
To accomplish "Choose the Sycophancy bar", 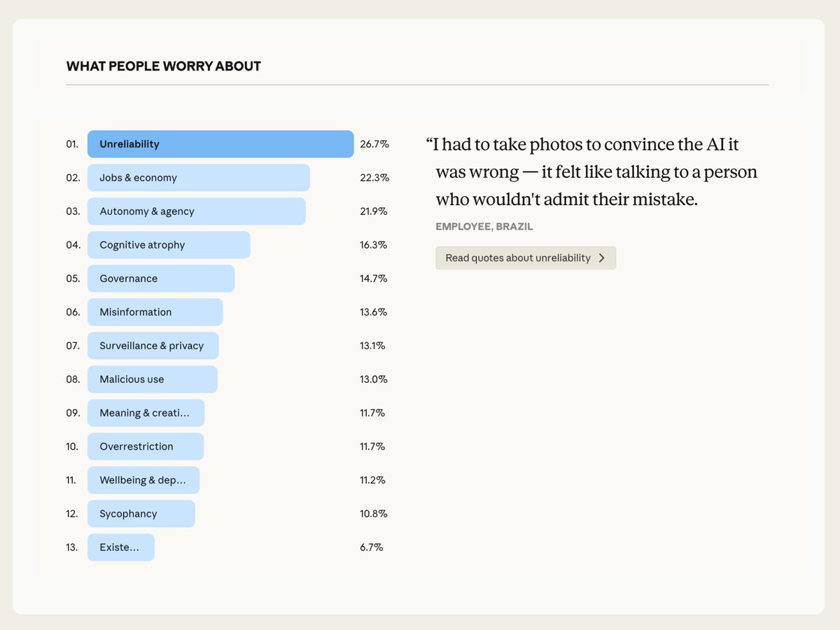I will tap(141, 514).
